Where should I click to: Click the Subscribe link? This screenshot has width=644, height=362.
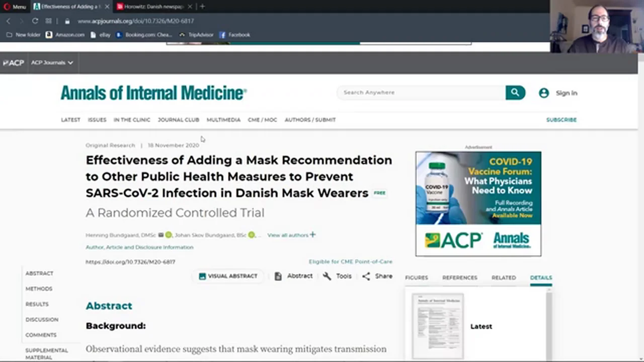561,120
